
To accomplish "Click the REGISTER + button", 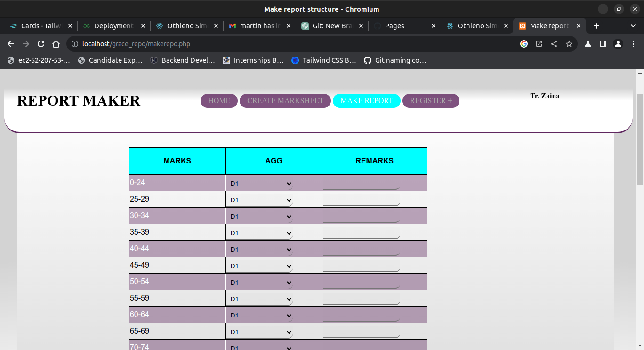I will 431,101.
